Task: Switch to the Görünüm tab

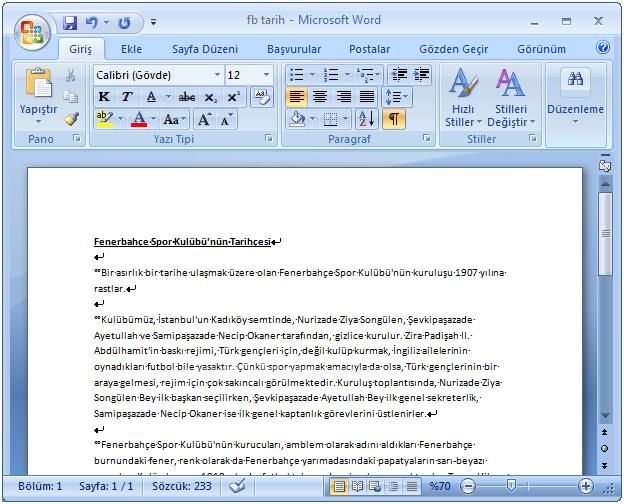Action: tap(541, 49)
